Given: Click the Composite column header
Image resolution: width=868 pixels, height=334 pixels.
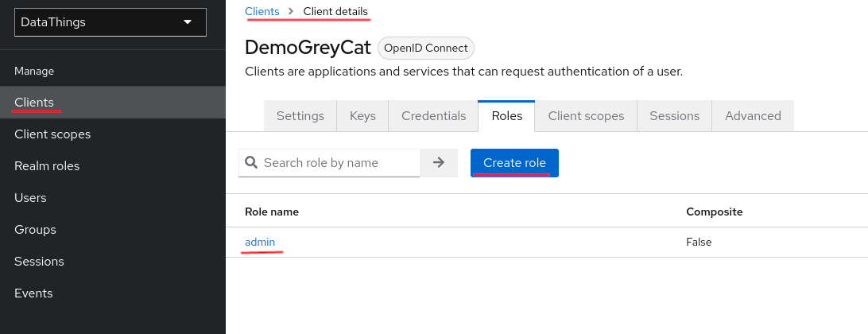Looking at the screenshot, I should click(x=714, y=212).
